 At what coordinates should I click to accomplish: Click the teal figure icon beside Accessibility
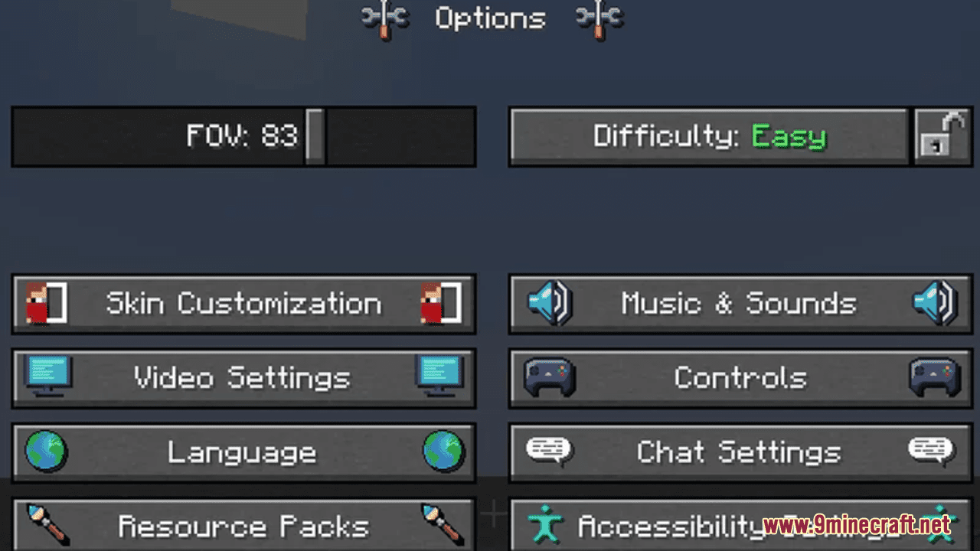[545, 526]
